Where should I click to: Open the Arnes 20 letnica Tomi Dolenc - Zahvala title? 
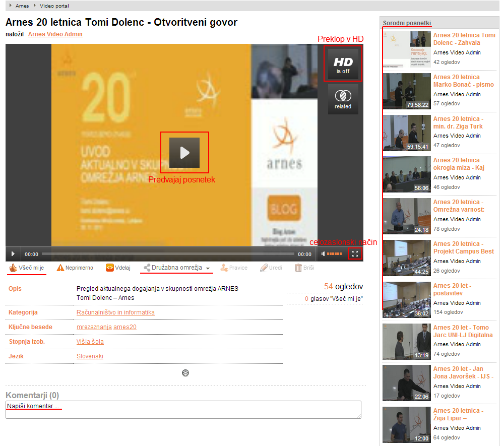464,39
